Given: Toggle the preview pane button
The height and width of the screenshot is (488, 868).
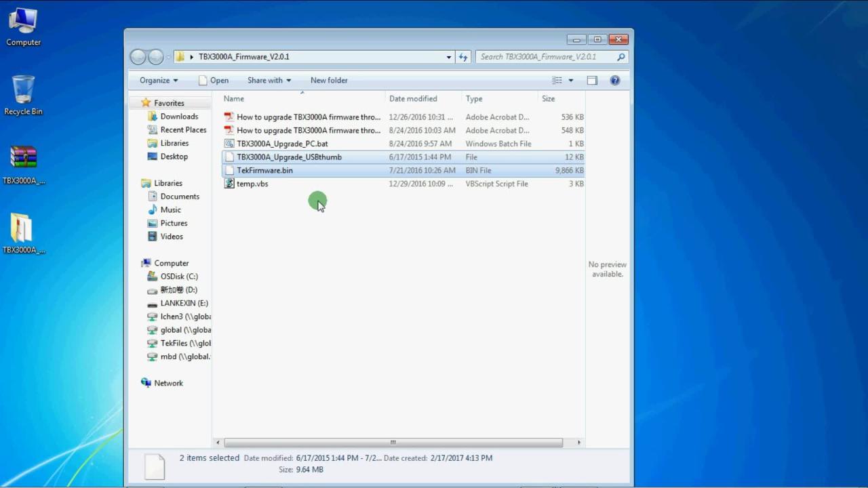Looking at the screenshot, I should pos(592,80).
